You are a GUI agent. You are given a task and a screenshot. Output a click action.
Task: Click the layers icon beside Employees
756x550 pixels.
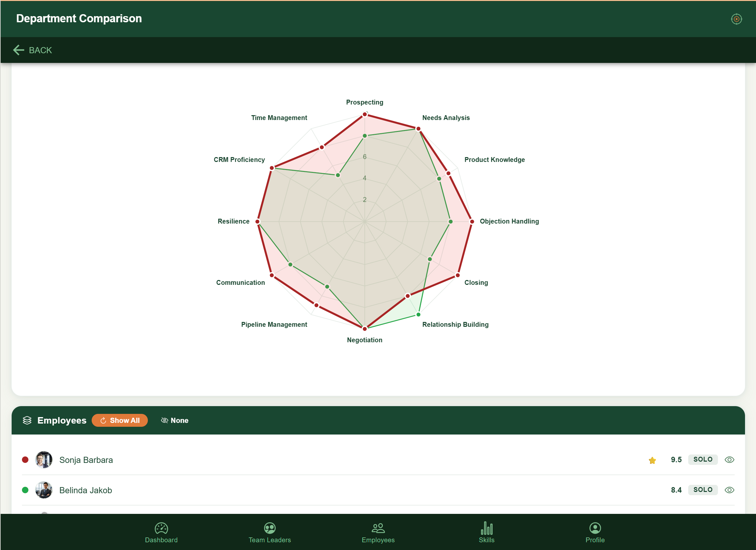(x=27, y=420)
